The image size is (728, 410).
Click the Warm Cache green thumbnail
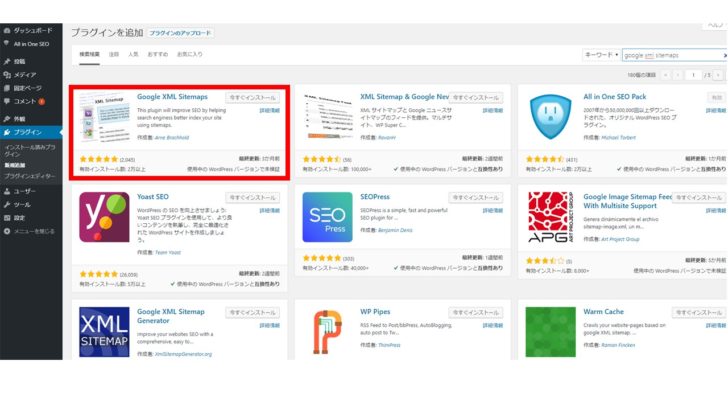point(551,332)
